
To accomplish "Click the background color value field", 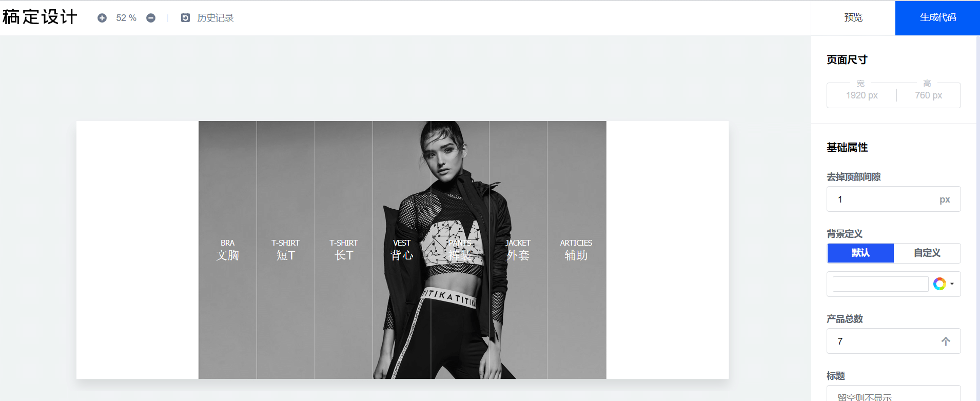I will tap(880, 284).
